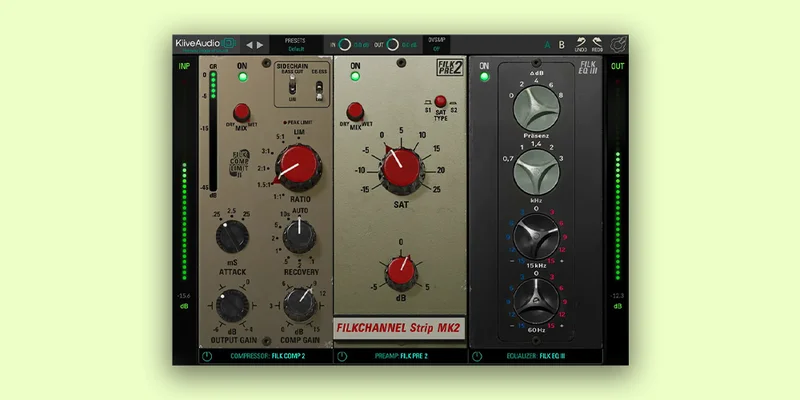The width and height of the screenshot is (800, 400).
Task: Open the Presets Default dropdown
Action: point(296,45)
